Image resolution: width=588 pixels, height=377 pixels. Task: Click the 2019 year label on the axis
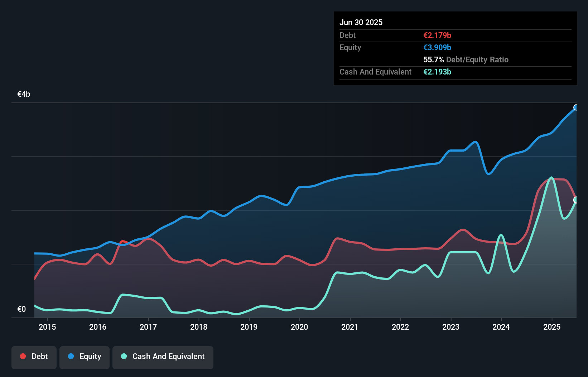coord(249,327)
